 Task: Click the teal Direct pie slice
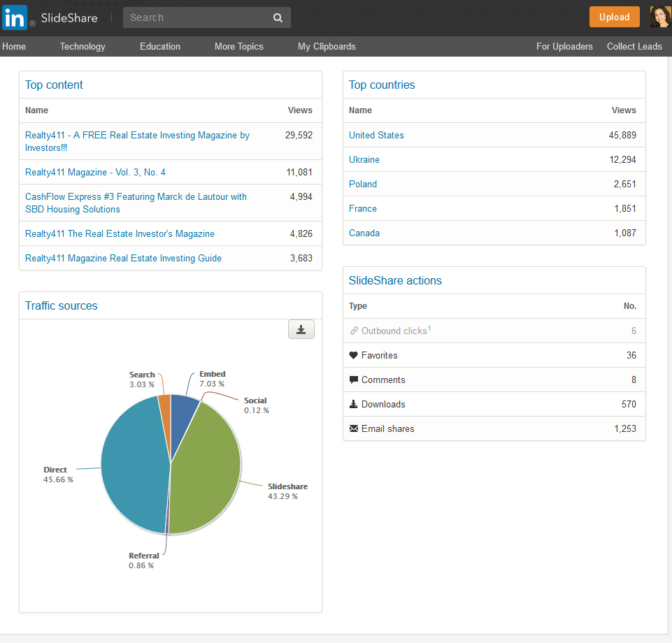point(135,465)
